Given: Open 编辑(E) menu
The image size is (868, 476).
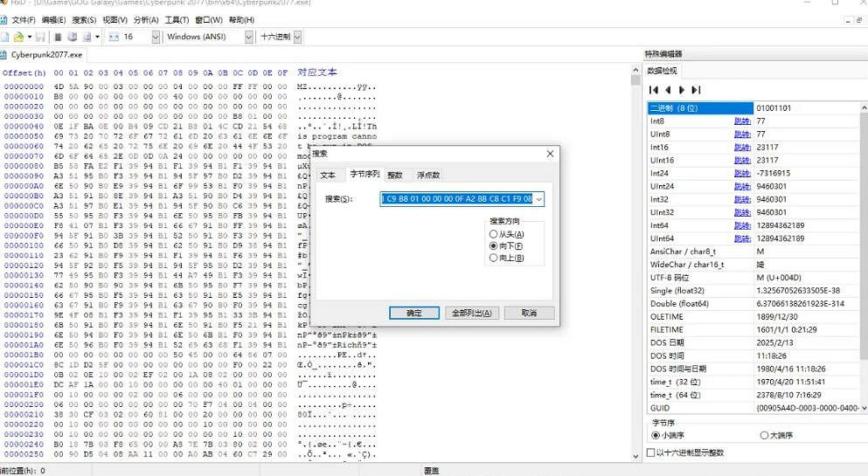Looking at the screenshot, I should tap(53, 20).
